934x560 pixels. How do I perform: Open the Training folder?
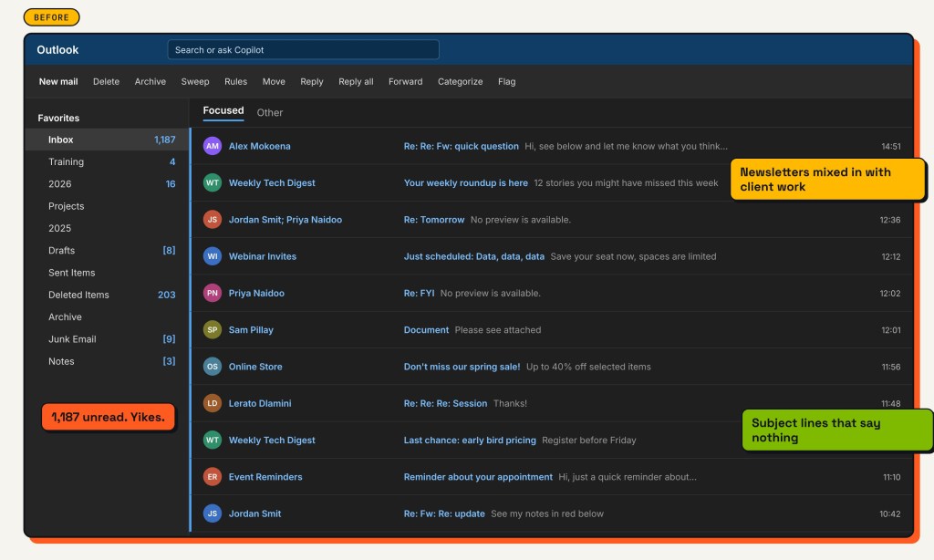[108, 161]
